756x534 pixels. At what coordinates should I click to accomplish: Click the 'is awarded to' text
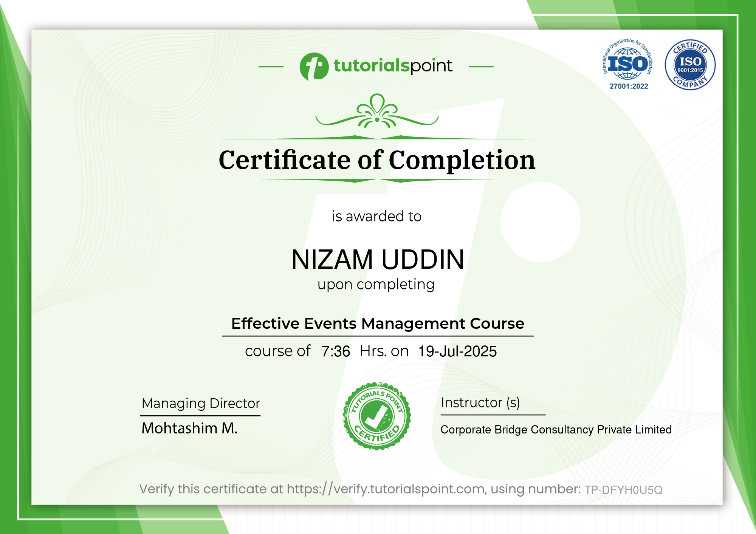[376, 216]
